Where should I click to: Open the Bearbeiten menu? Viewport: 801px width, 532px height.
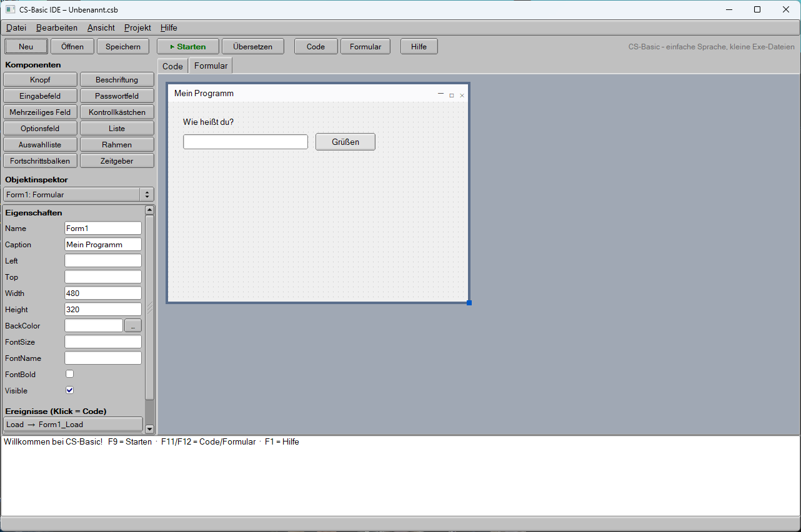click(57, 27)
